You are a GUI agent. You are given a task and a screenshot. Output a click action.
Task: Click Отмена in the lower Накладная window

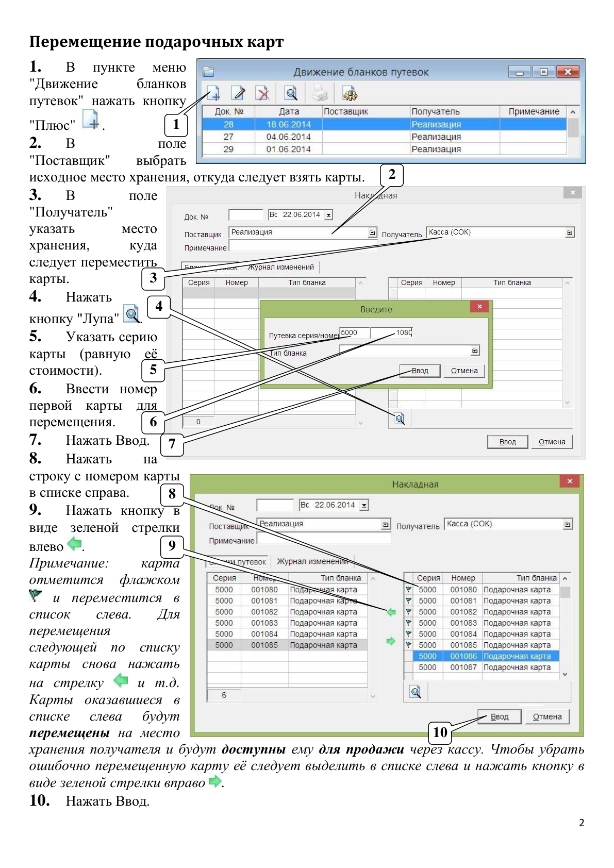(x=547, y=716)
